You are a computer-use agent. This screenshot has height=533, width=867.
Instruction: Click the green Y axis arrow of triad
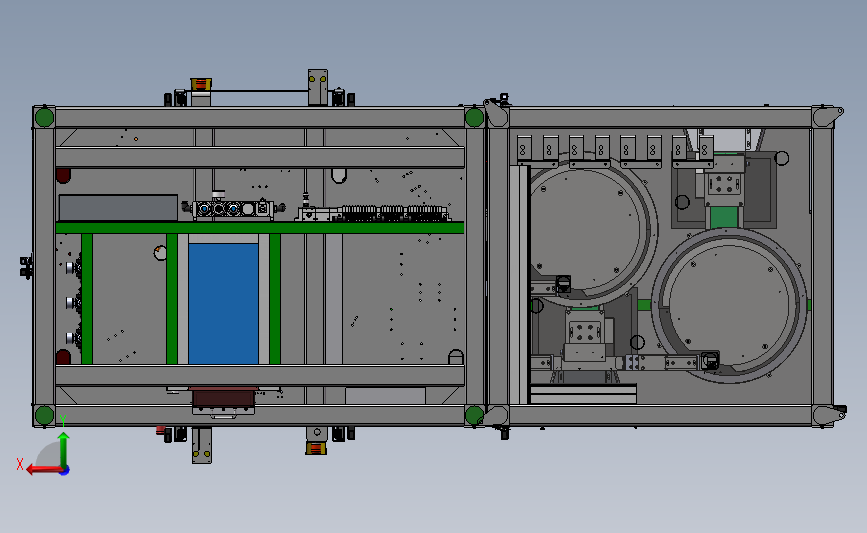(64, 450)
